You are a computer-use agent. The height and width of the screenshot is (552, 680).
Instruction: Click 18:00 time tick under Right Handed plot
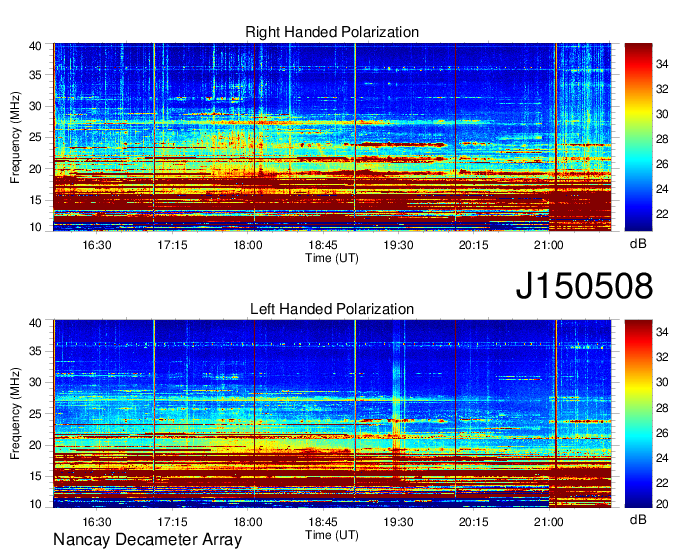coord(248,245)
